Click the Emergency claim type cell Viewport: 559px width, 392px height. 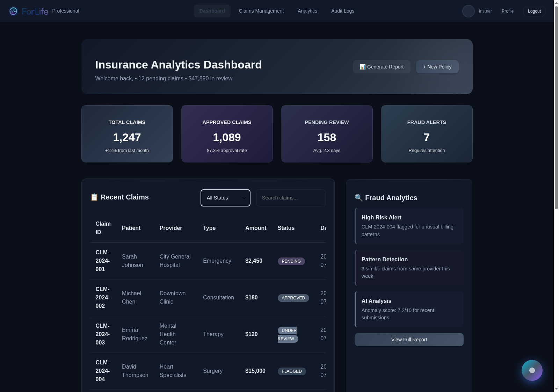click(217, 261)
